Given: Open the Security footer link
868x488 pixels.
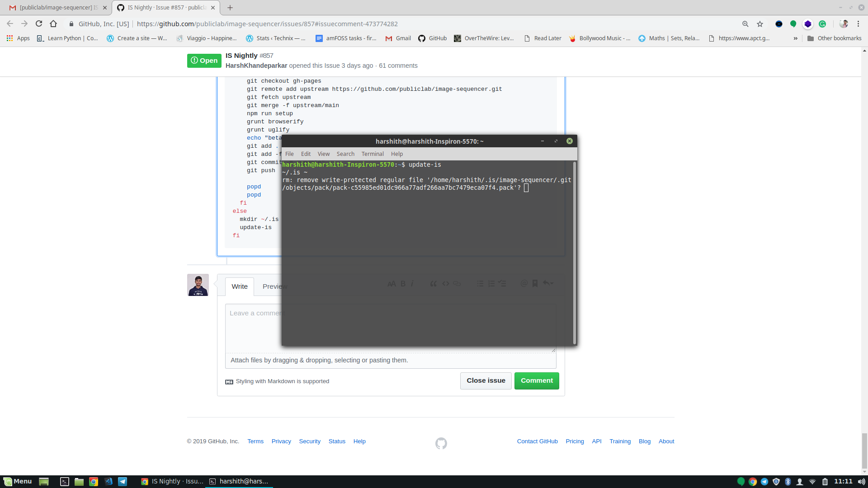Looking at the screenshot, I should click(x=310, y=441).
